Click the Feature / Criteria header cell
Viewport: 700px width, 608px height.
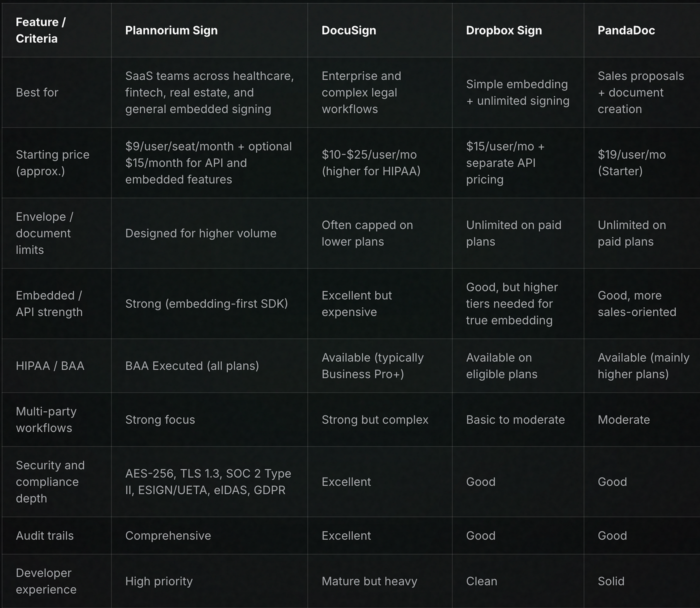tap(40, 30)
